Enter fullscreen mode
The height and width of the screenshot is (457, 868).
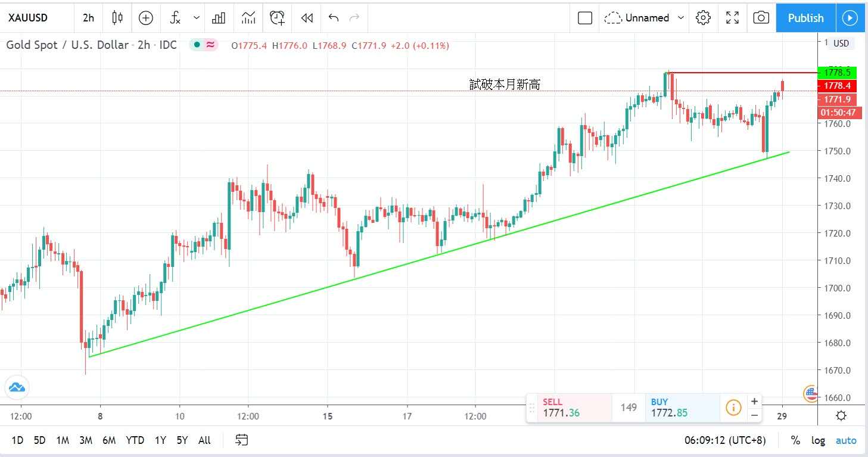pyautogui.click(x=732, y=18)
